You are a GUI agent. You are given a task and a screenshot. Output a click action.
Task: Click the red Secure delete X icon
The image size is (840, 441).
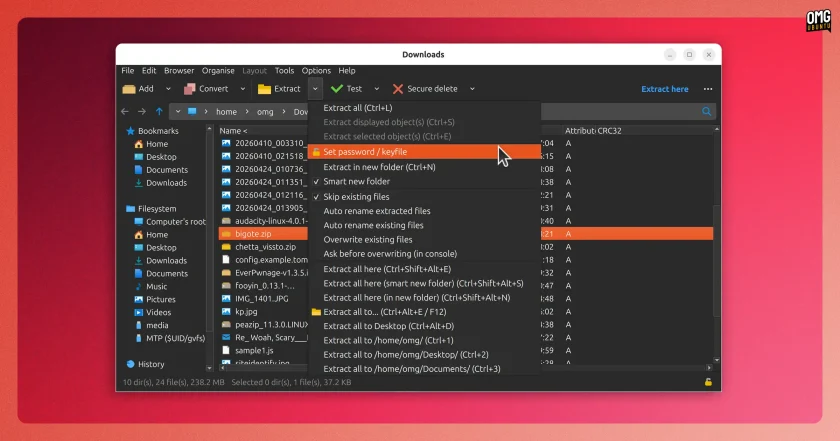pyautogui.click(x=398, y=89)
